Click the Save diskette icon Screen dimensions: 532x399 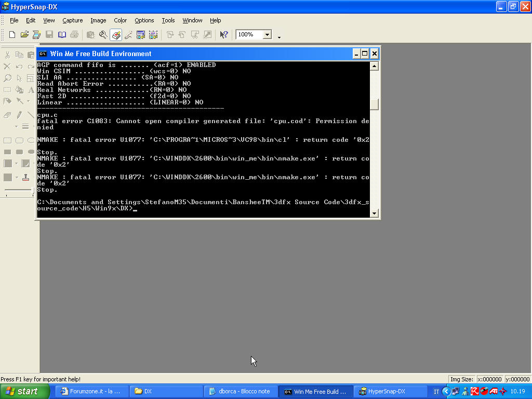(x=49, y=35)
